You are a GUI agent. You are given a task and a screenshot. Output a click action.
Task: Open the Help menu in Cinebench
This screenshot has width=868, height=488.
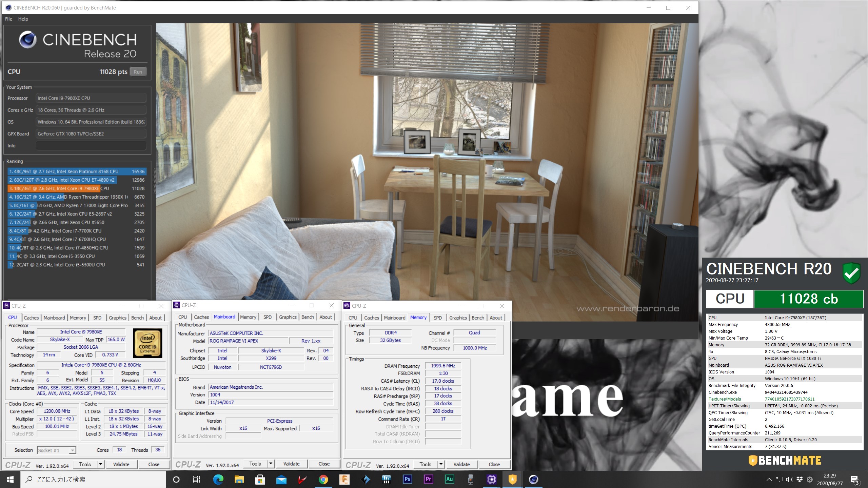(x=23, y=19)
